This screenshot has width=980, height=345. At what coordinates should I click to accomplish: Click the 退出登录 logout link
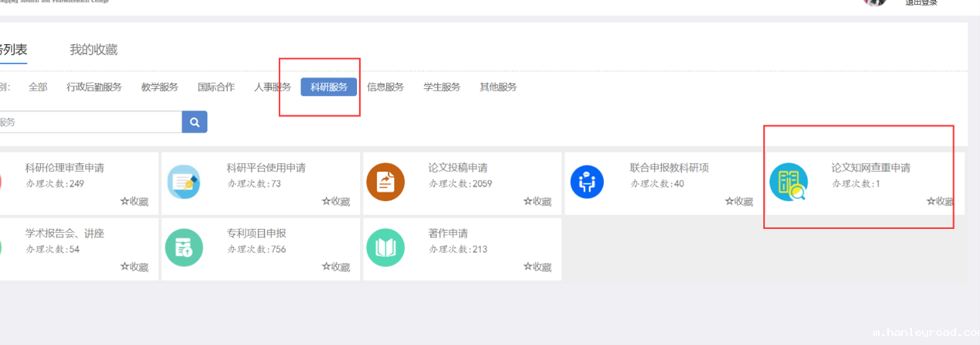921,3
